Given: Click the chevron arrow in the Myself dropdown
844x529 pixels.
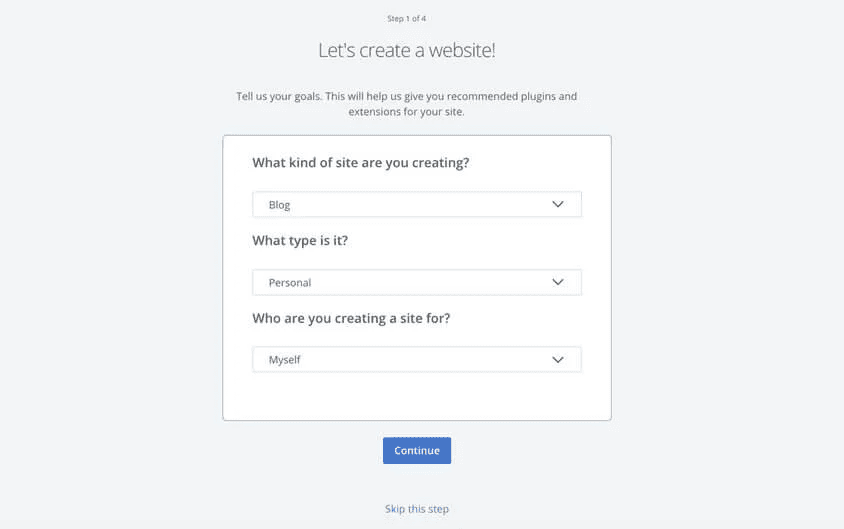Looking at the screenshot, I should pyautogui.click(x=558, y=359).
